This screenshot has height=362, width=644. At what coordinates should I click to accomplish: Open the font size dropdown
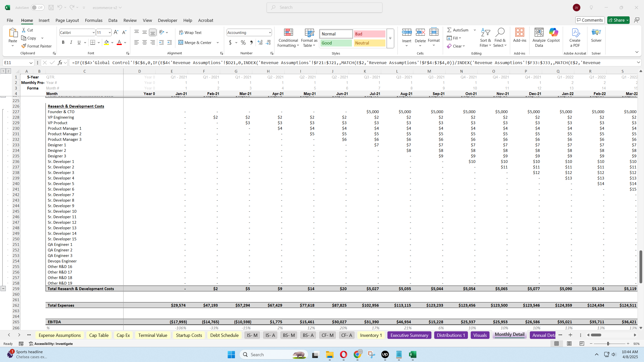110,32
